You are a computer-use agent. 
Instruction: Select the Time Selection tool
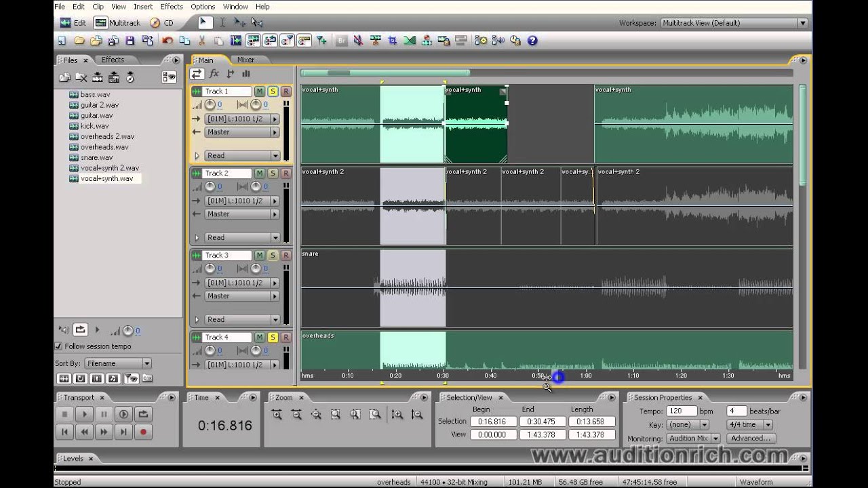tap(222, 22)
